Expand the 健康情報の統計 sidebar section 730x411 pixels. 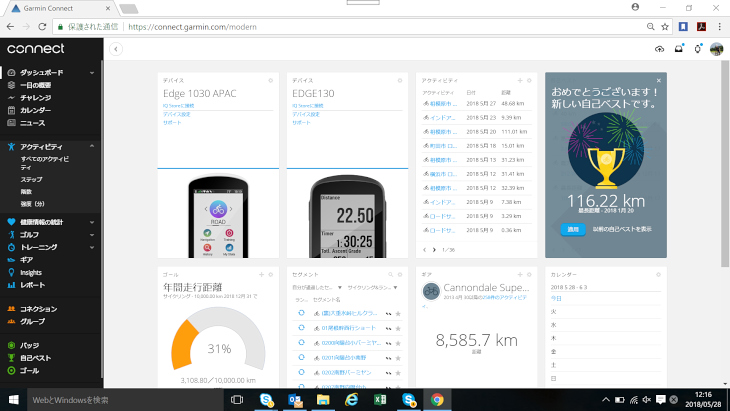pos(92,222)
